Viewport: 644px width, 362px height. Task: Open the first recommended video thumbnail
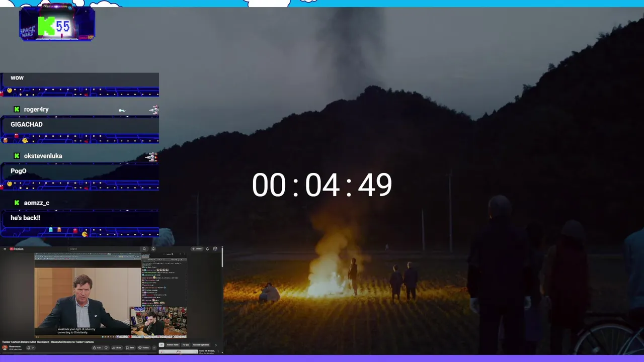[179, 351]
